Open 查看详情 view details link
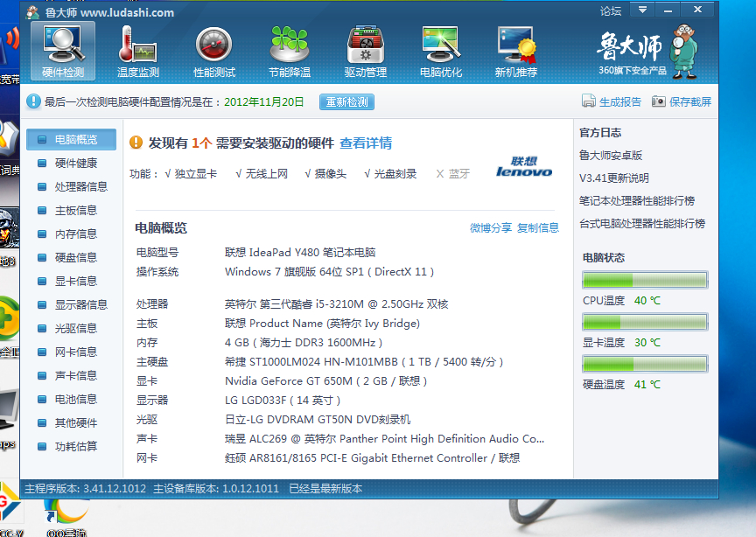The image size is (756, 537). tap(366, 143)
